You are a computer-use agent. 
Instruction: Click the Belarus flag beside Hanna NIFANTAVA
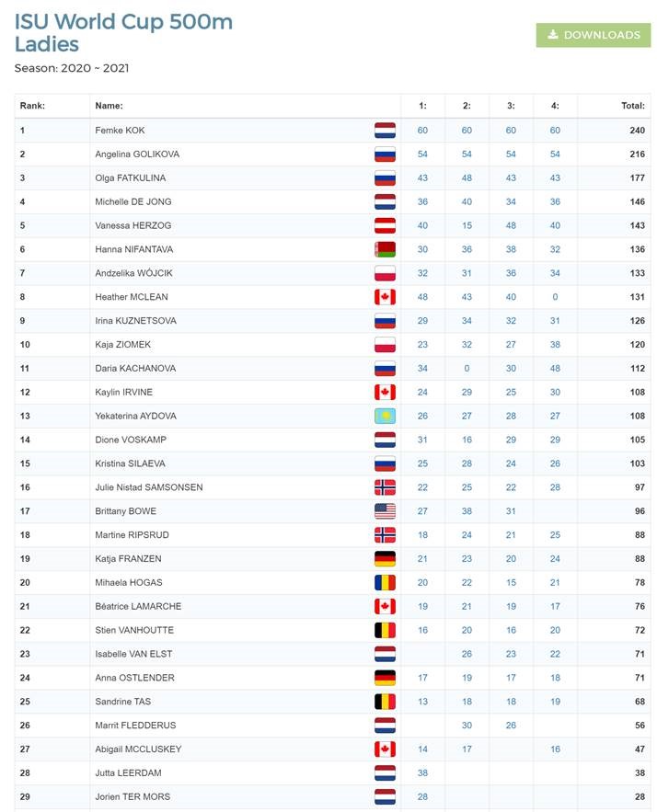[385, 249]
